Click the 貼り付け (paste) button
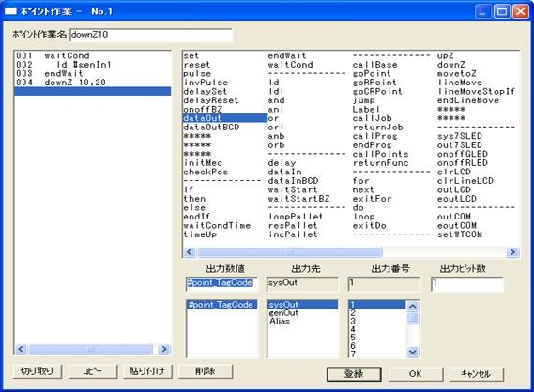Screen dimensions: 534x392 pyautogui.click(x=146, y=371)
